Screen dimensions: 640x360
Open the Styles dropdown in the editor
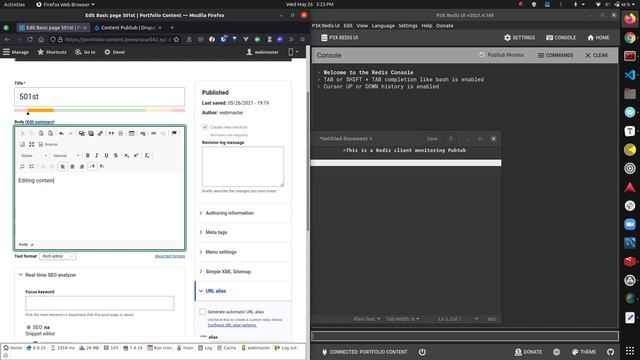coord(34,156)
